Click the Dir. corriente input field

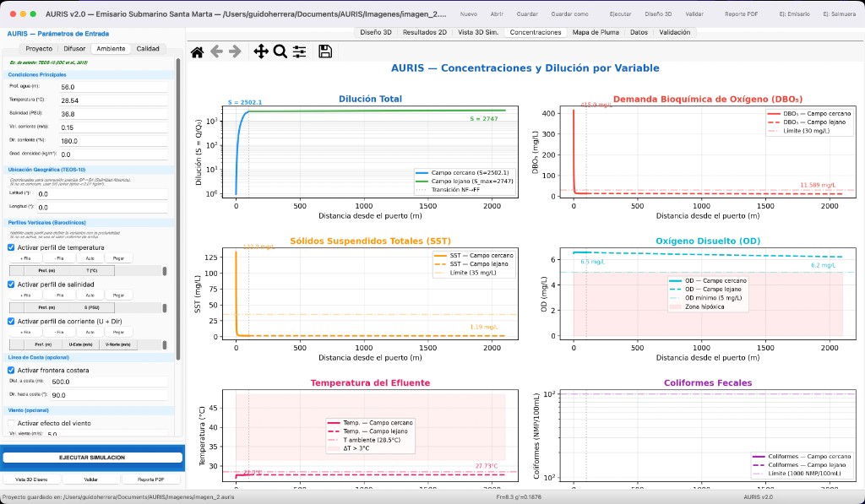click(113, 141)
